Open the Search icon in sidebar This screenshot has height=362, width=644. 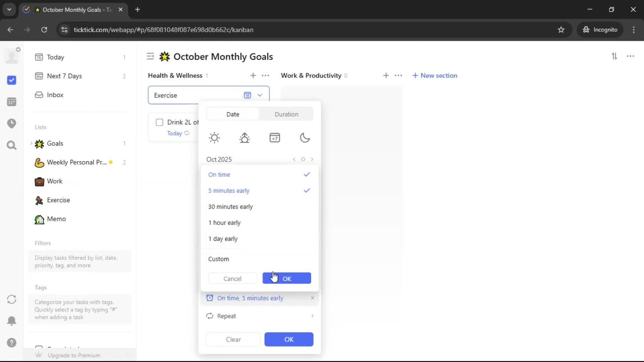12,145
